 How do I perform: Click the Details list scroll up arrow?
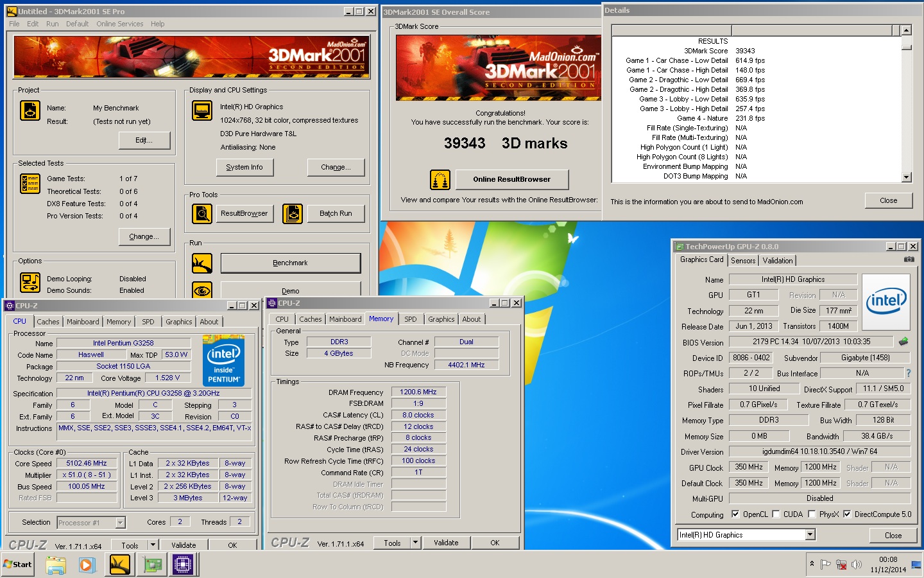pos(906,30)
